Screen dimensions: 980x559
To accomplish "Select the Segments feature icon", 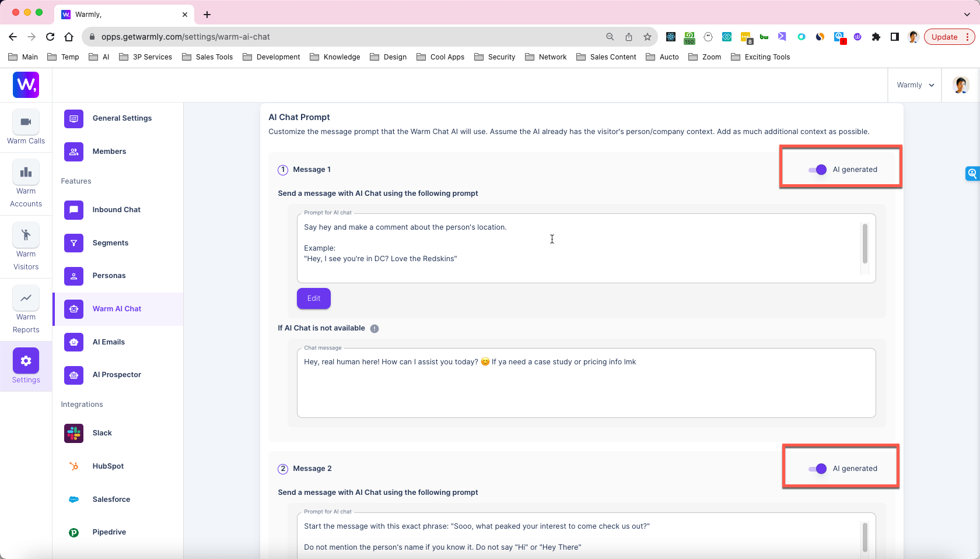I will [x=73, y=243].
